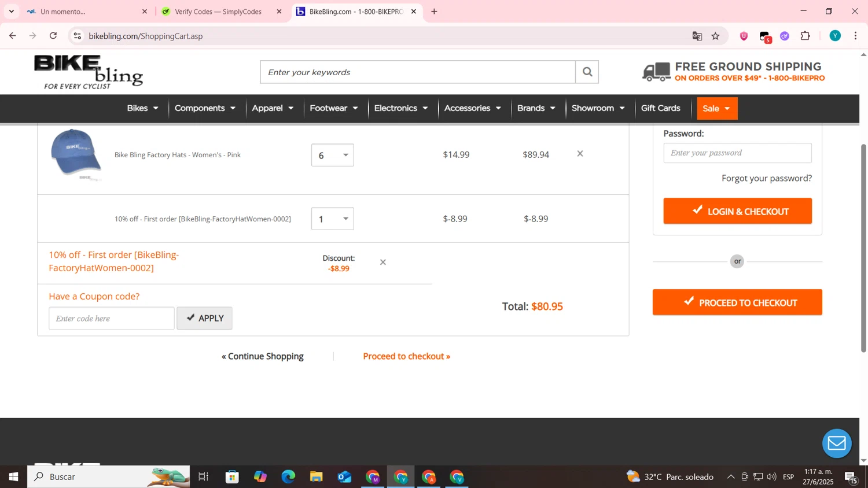Expand the Bikes menu
Image resolution: width=868 pixels, height=488 pixels.
[x=142, y=108]
